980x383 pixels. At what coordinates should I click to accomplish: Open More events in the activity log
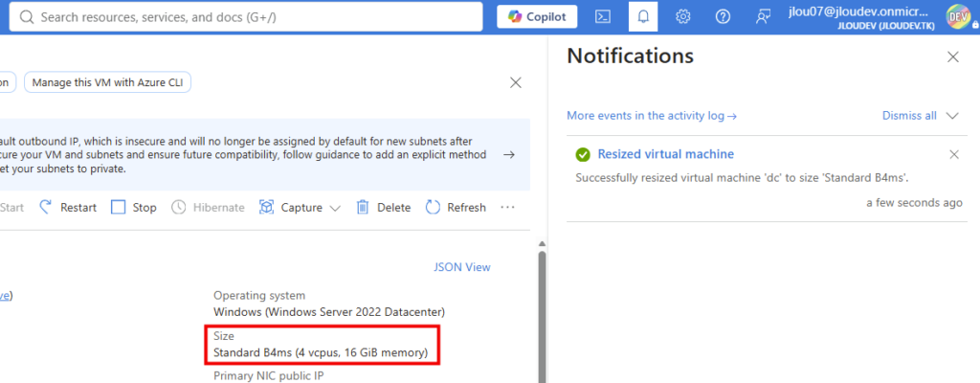652,116
